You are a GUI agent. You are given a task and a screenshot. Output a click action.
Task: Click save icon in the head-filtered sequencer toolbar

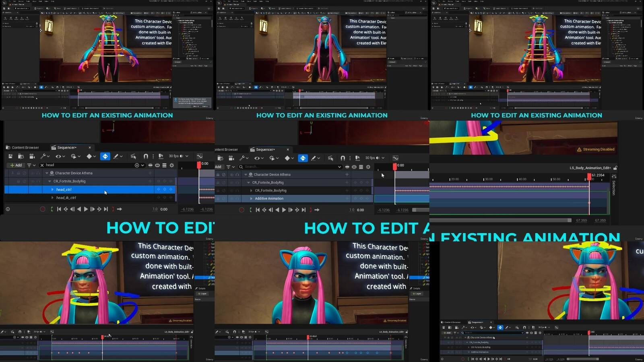[10, 156]
